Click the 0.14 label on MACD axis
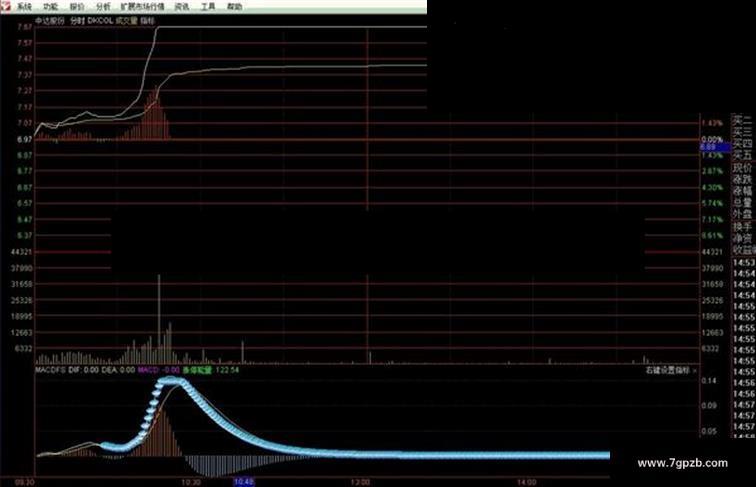756x487 pixels. pos(709,381)
